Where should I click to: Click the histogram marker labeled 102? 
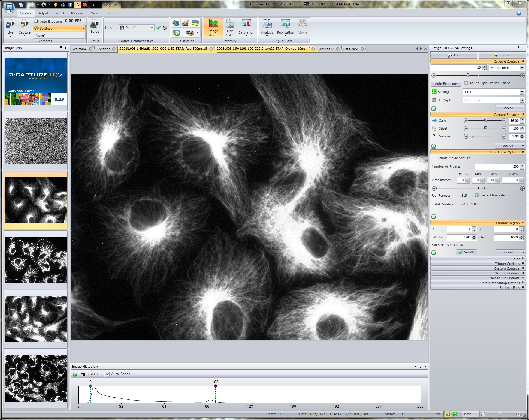coord(215,386)
